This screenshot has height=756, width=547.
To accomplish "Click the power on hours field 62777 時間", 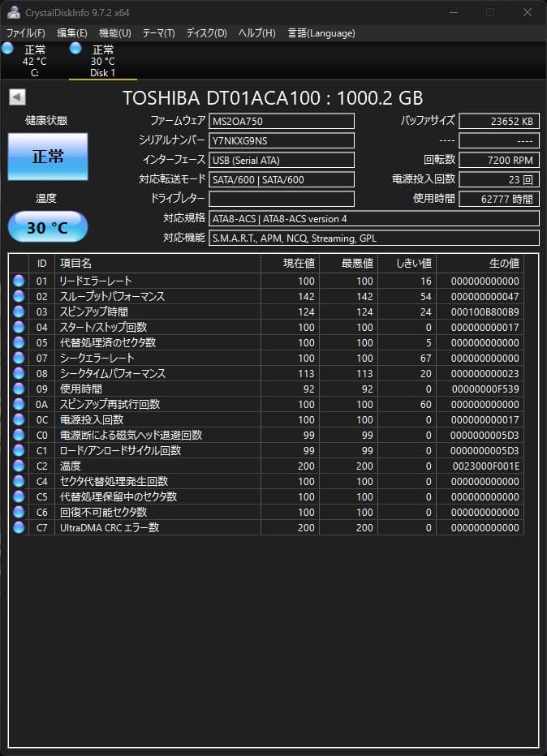I will [499, 199].
